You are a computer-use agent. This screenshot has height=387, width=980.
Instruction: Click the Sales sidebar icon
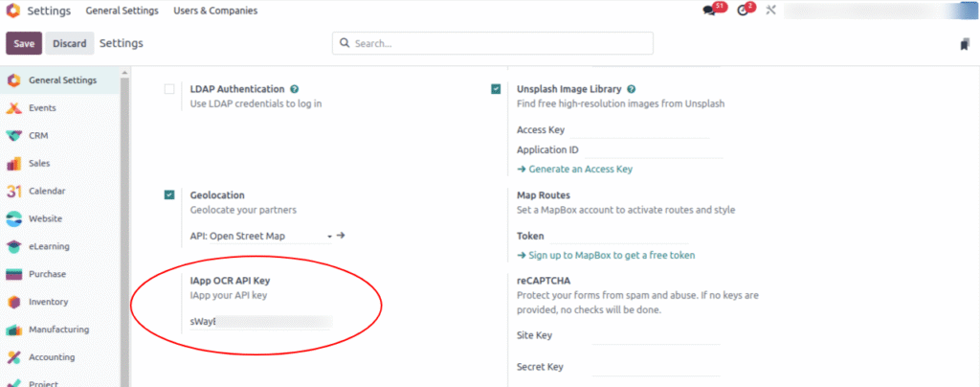point(13,163)
